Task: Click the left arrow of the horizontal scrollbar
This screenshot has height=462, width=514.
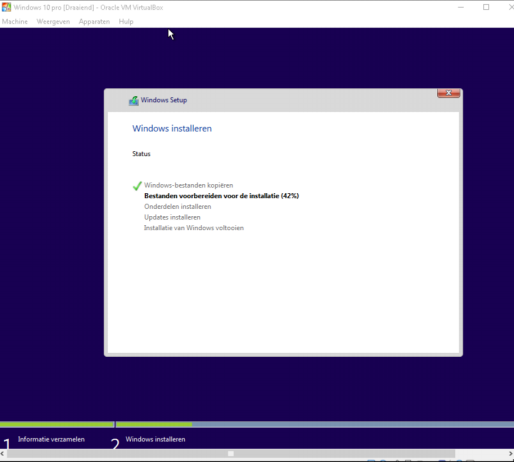Action: (x=3, y=453)
